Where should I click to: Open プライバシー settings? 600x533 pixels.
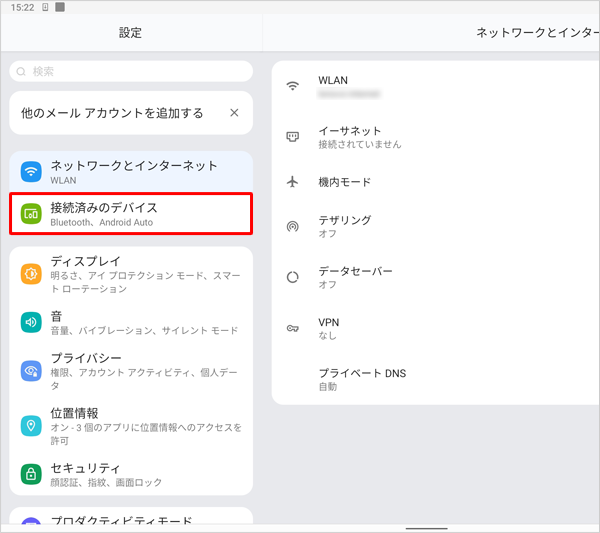[131, 371]
